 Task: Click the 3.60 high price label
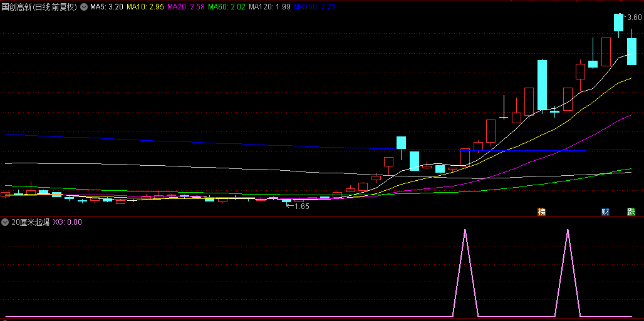(635, 18)
